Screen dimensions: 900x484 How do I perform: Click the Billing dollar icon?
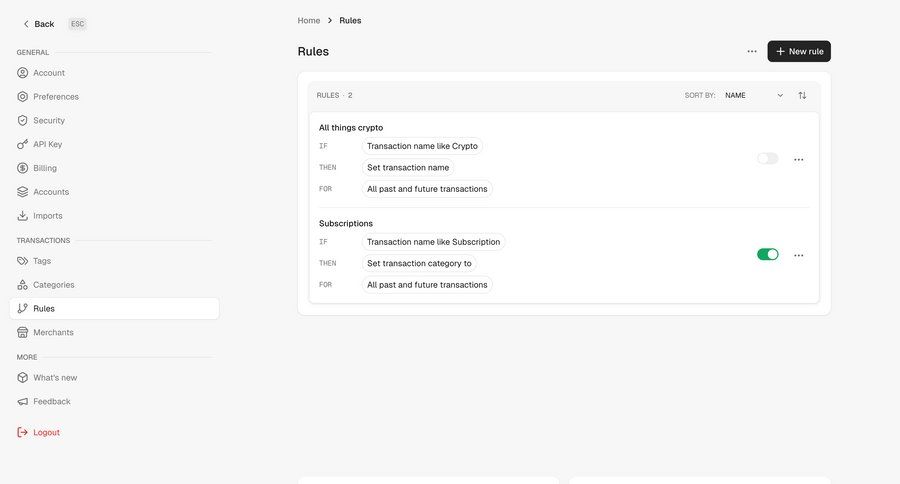click(22, 168)
